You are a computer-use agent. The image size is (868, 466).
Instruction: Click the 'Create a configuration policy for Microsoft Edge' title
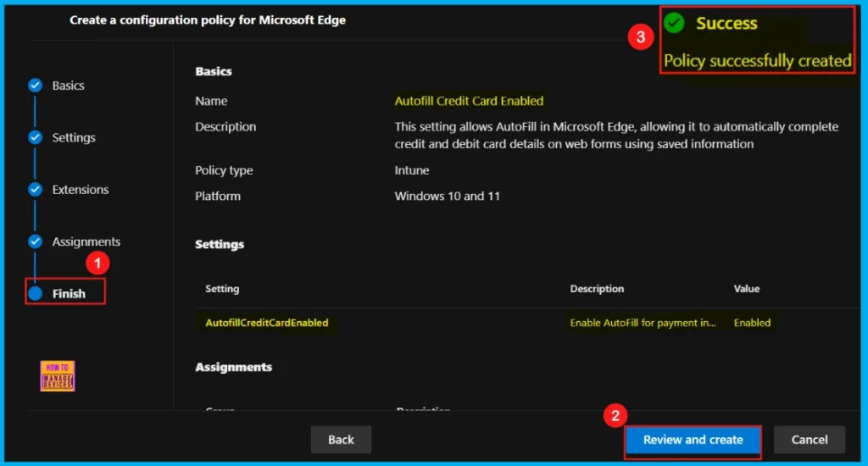tap(208, 20)
